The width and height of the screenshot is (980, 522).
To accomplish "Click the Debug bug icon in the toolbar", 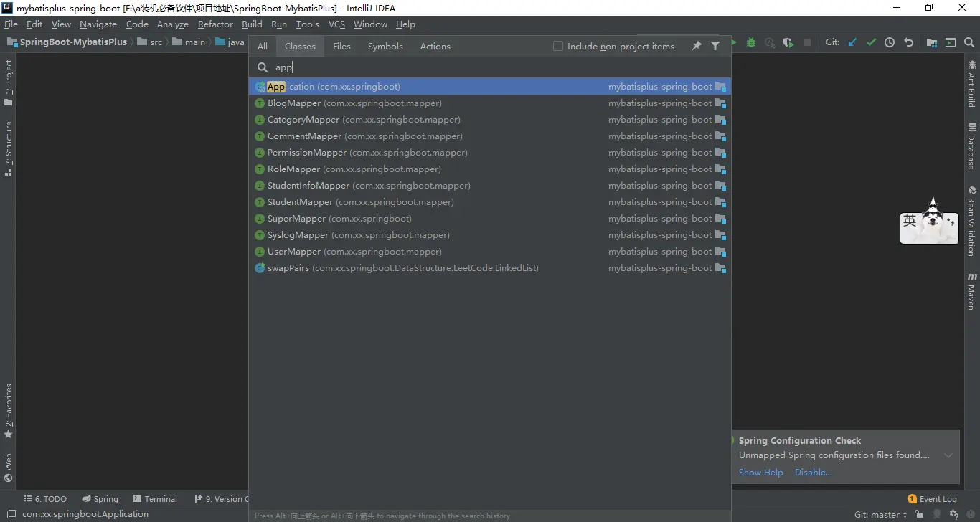I will (x=751, y=43).
